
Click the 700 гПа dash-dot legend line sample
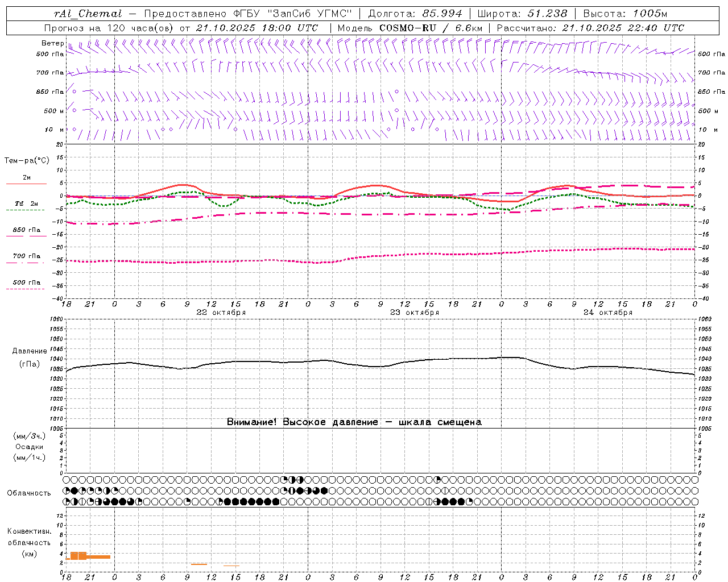coord(25,263)
